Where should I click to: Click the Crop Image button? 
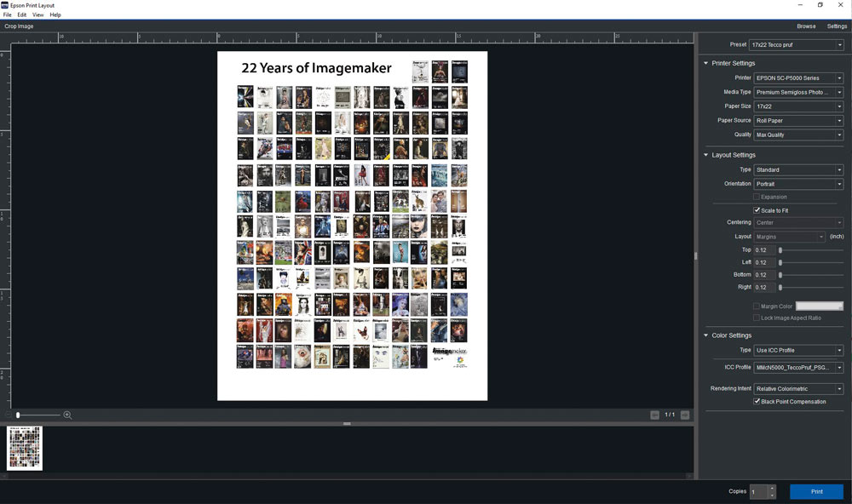point(19,26)
